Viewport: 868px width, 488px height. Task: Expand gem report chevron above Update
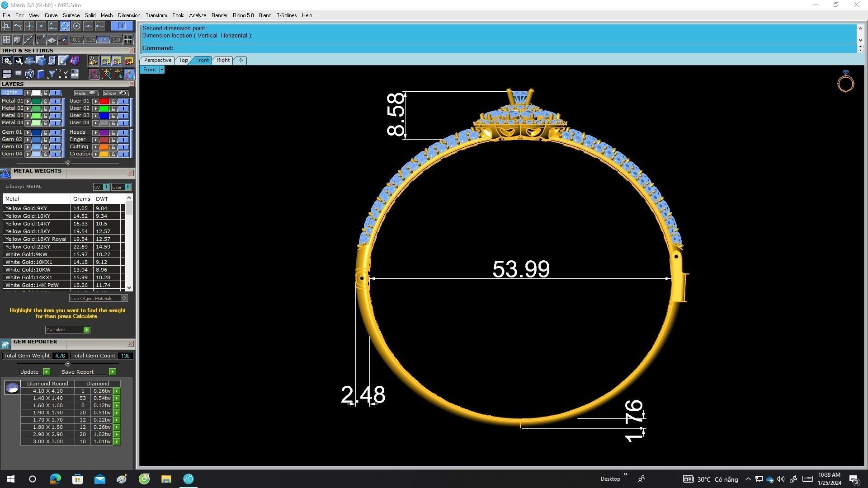click(68, 364)
